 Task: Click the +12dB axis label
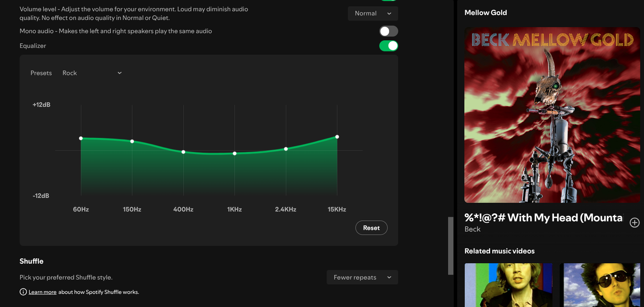tap(41, 105)
